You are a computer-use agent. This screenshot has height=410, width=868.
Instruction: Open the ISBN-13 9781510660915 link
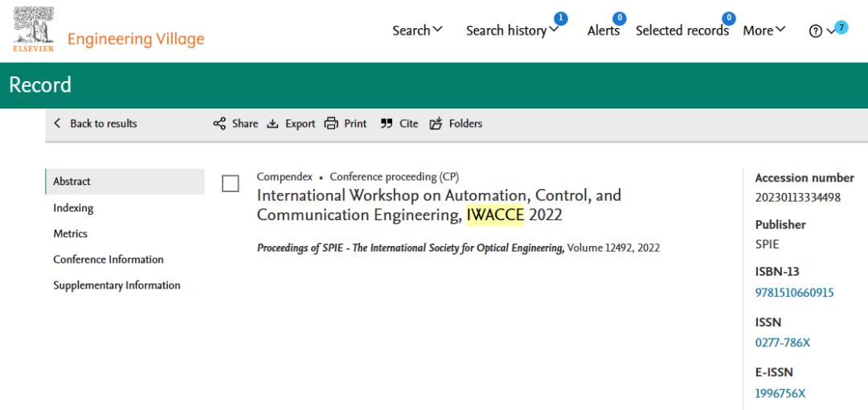click(794, 293)
